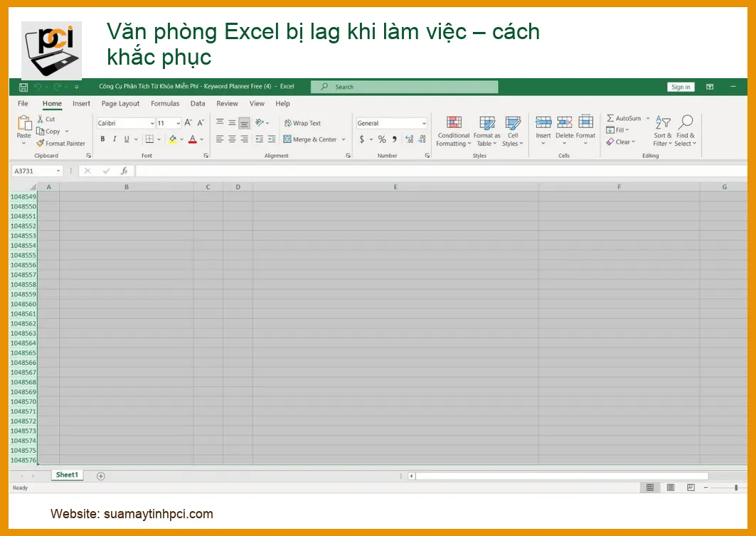Expand the Clipboard dialog launcher
The height and width of the screenshot is (536, 756).
coord(88,156)
